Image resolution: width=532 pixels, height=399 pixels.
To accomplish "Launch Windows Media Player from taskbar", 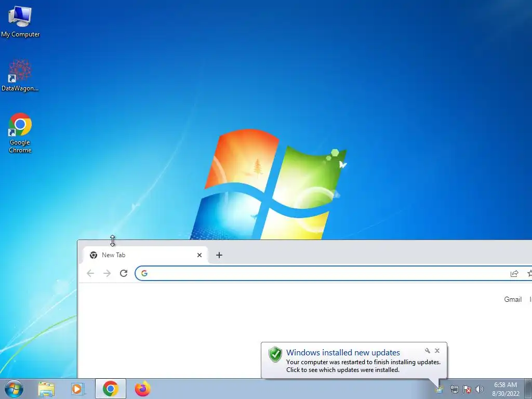I will point(78,389).
